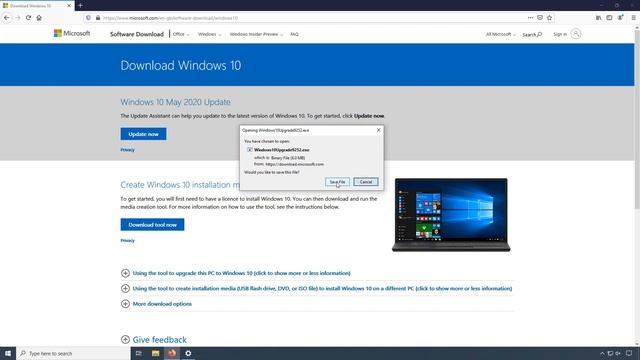
Task: Click the padlock site info icon
Action: [x=98, y=18]
